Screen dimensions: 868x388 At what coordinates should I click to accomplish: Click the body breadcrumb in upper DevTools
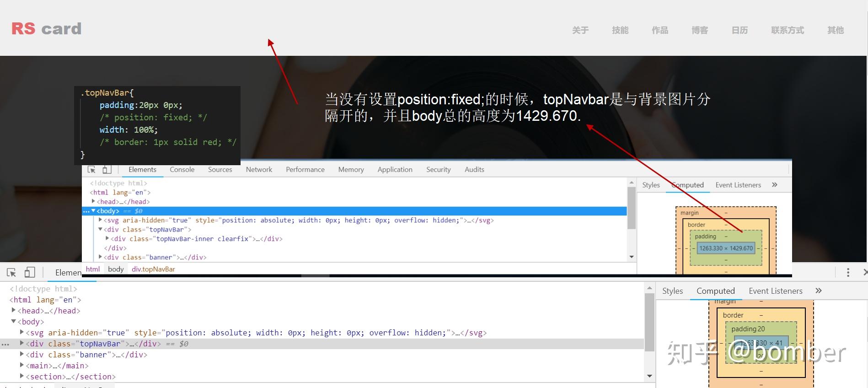[x=116, y=269]
